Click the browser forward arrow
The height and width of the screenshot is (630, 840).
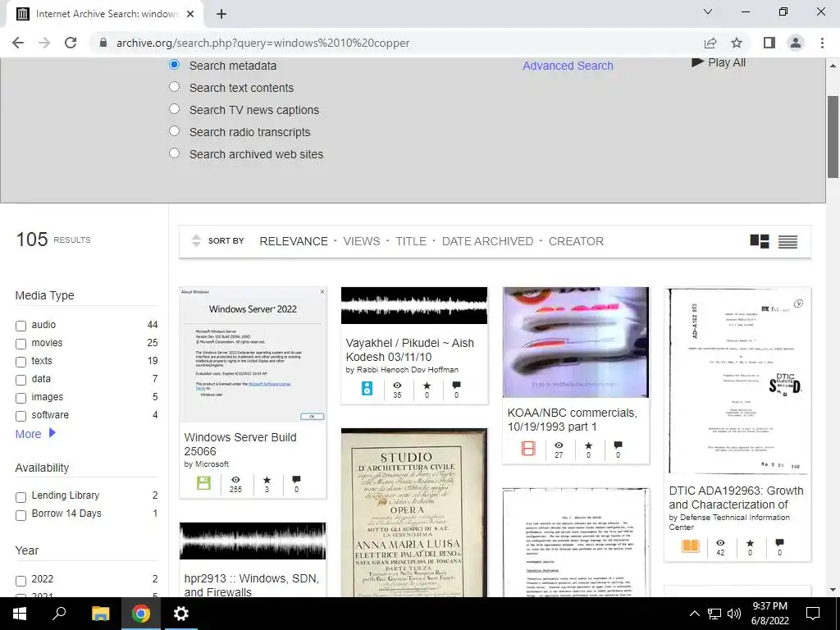point(44,43)
